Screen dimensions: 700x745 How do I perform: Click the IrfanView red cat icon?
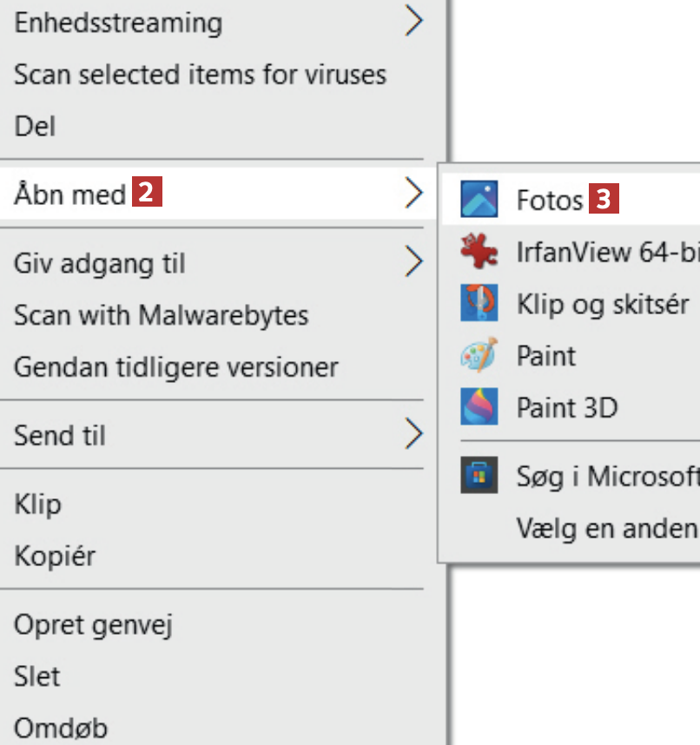pyautogui.click(x=479, y=252)
